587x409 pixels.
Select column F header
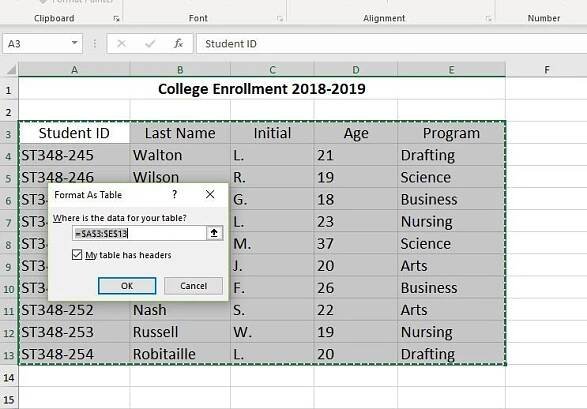[547, 70]
